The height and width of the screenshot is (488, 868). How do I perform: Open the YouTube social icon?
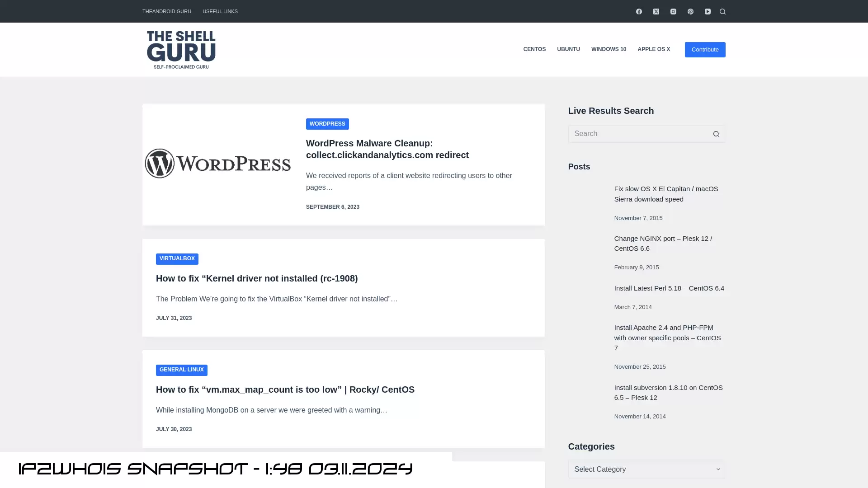(x=708, y=11)
